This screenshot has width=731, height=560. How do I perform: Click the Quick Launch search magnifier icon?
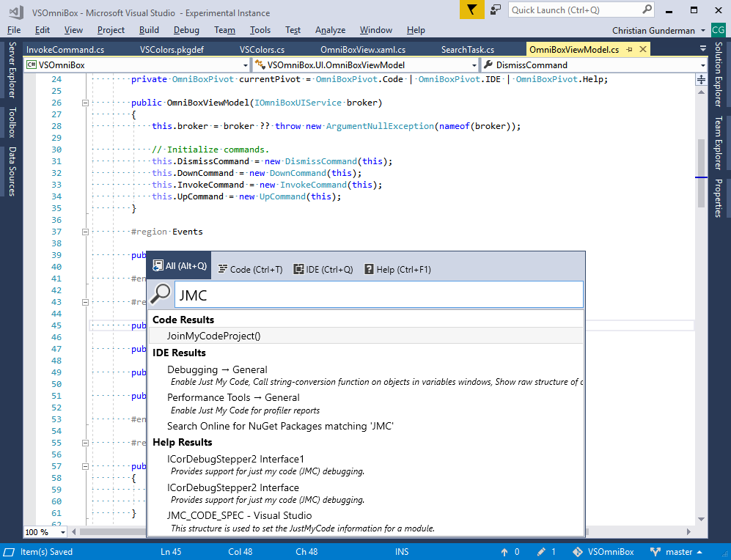[647, 10]
